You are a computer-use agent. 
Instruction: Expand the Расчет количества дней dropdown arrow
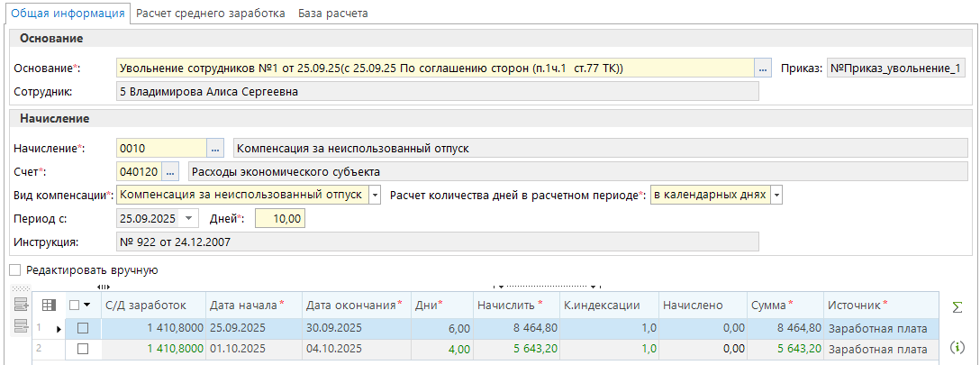click(x=776, y=195)
